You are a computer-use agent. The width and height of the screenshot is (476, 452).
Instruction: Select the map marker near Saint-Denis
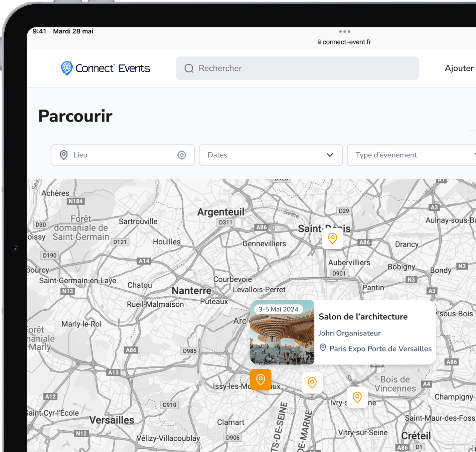(x=332, y=238)
